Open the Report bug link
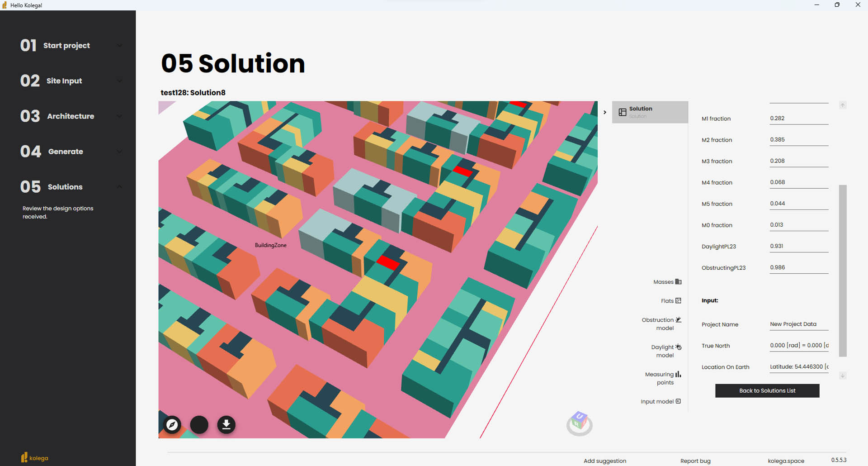Image resolution: width=868 pixels, height=466 pixels. (695, 461)
